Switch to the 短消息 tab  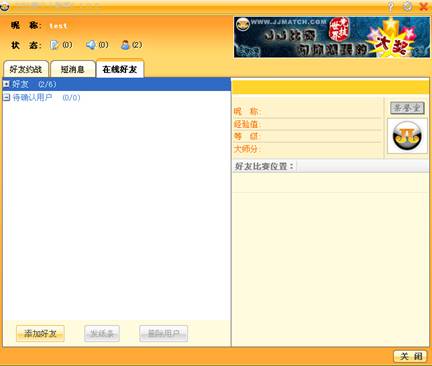(x=73, y=69)
